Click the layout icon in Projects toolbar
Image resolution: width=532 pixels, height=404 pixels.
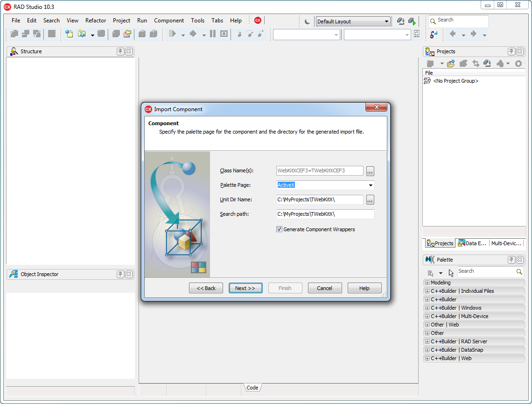(x=488, y=64)
